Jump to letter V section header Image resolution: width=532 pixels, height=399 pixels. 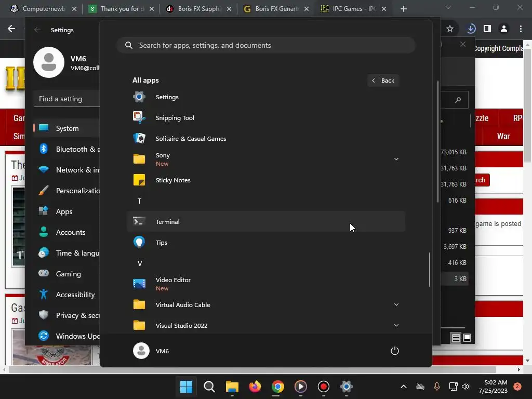(139, 263)
